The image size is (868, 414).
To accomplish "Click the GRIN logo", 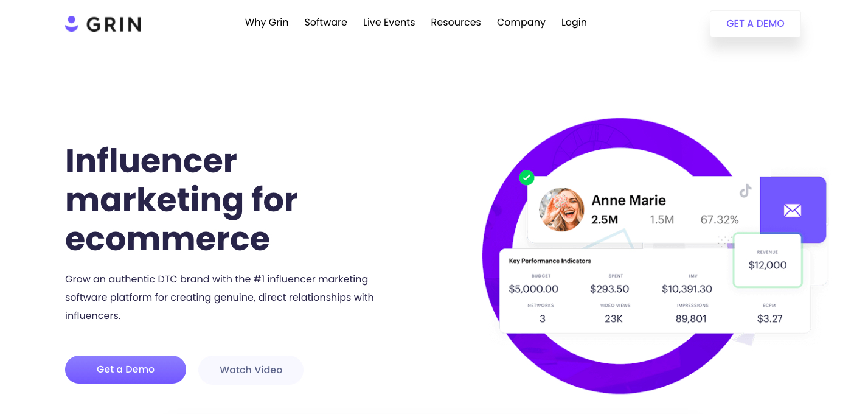I will 103,24.
